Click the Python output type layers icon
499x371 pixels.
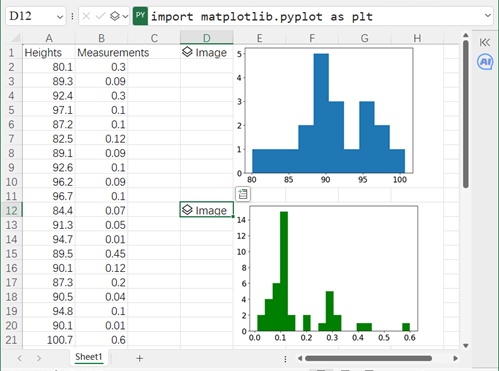point(115,16)
